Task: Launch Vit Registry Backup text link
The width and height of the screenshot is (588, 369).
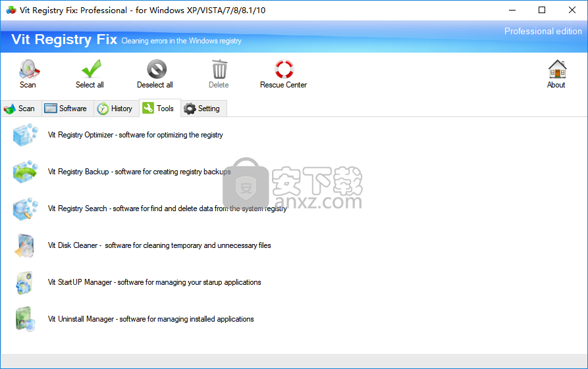Action: 139,172
